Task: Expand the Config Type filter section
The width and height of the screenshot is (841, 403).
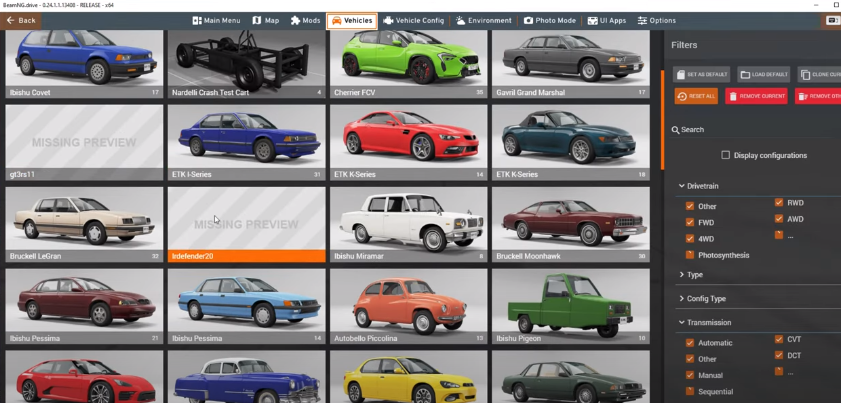Action: (703, 298)
